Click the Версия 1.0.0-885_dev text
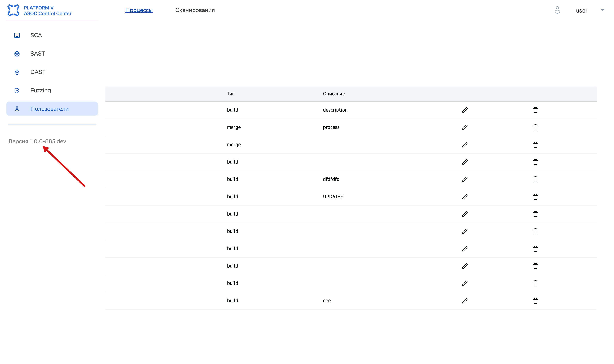Screen dimensions: 614x364 (x=37, y=141)
